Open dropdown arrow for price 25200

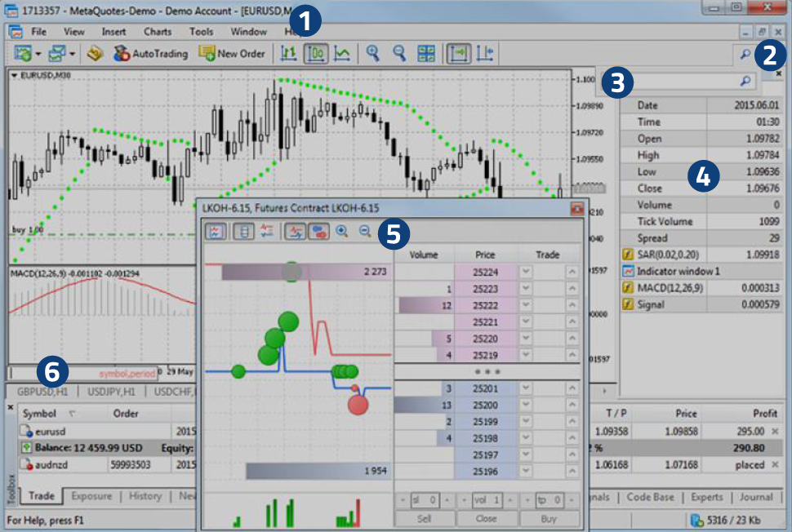click(x=526, y=405)
